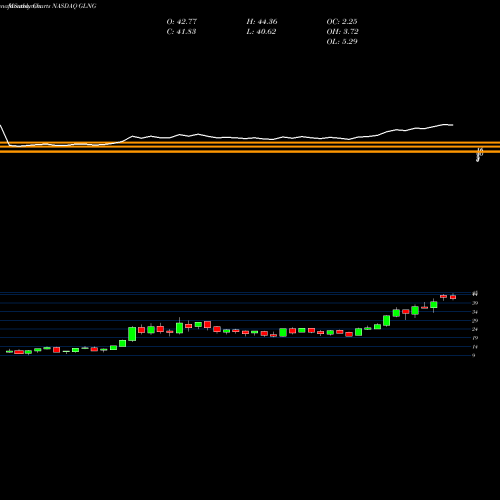The image size is (500, 500).
Task: Click the 14 price axis label
Action: 475,347
